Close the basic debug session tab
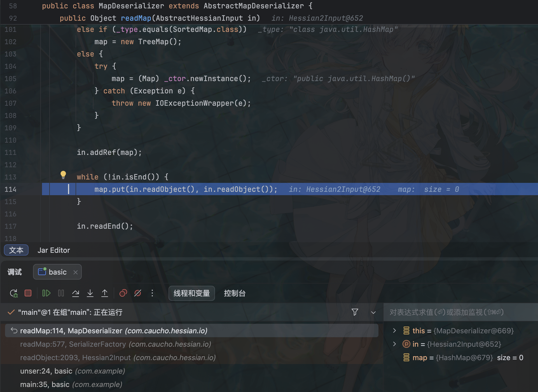Screen dimensions: 538x392 pos(75,272)
